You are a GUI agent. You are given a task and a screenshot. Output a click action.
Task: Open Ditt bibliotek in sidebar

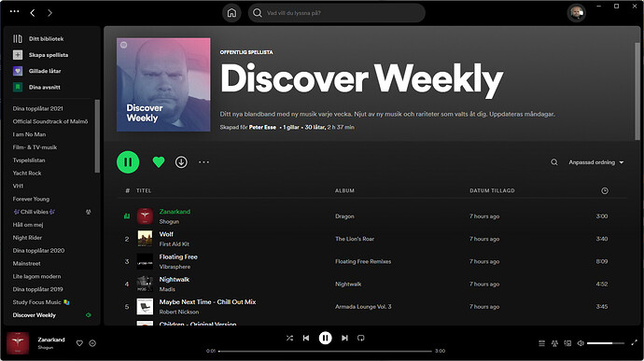38,38
